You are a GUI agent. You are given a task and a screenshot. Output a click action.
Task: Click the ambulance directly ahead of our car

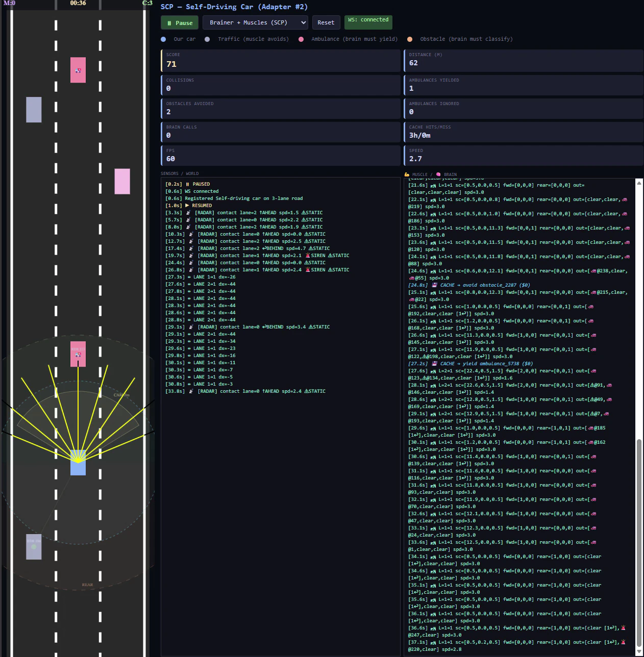[x=78, y=354]
